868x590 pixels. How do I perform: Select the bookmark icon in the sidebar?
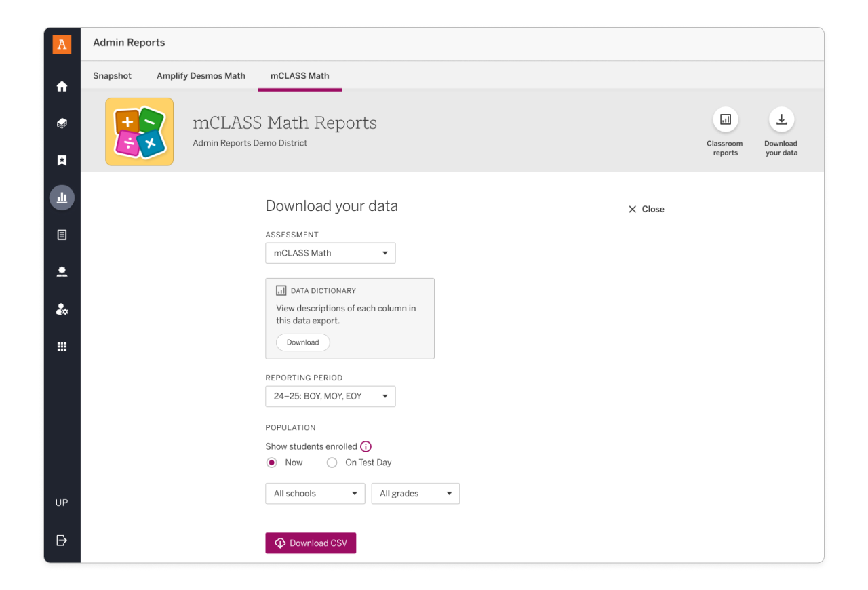[x=62, y=160]
